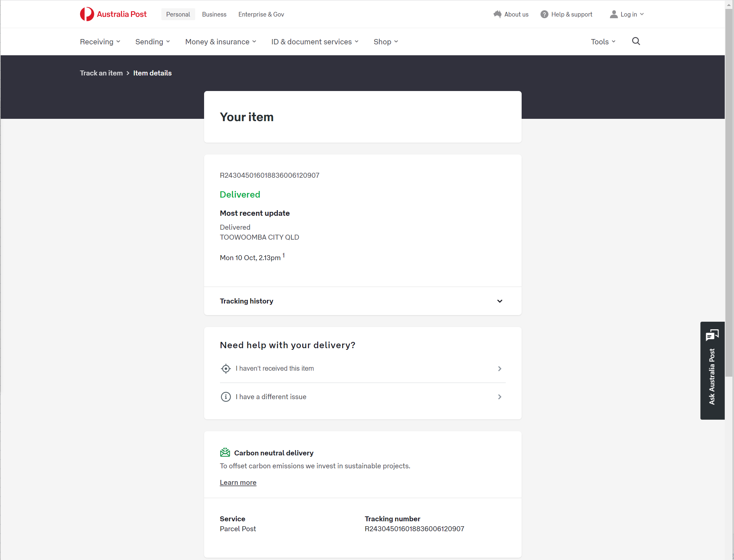Image resolution: width=734 pixels, height=560 pixels.
Task: Go to Track an item breadcrumb
Action: (x=101, y=73)
